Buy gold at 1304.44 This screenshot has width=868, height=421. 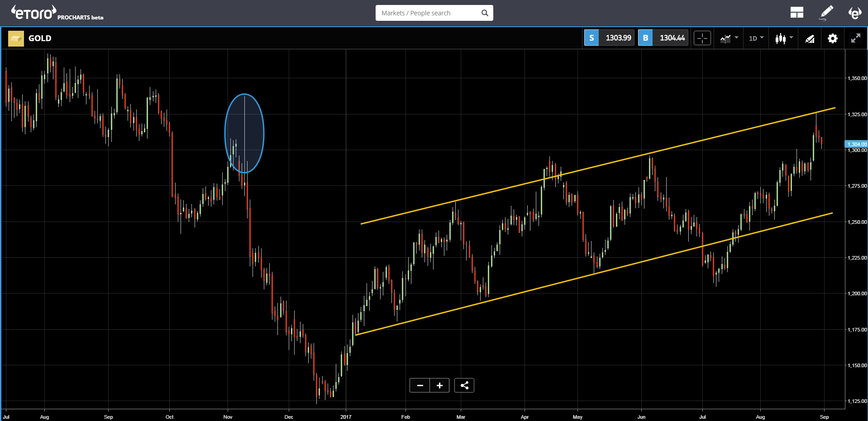(x=663, y=38)
